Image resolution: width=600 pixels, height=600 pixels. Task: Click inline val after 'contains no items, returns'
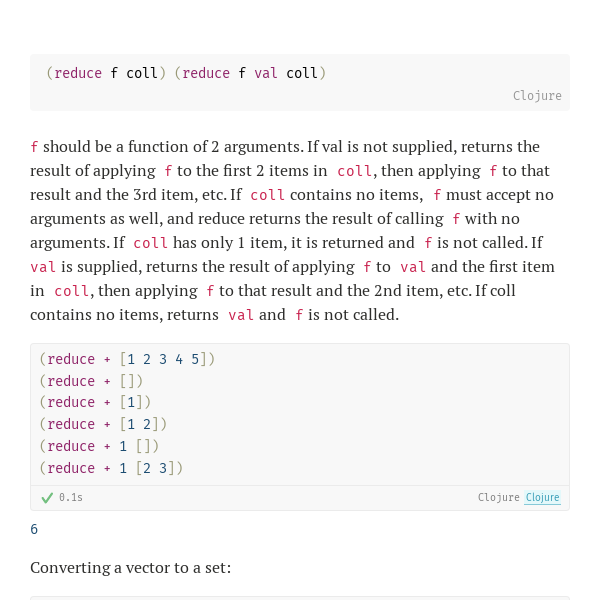click(241, 315)
